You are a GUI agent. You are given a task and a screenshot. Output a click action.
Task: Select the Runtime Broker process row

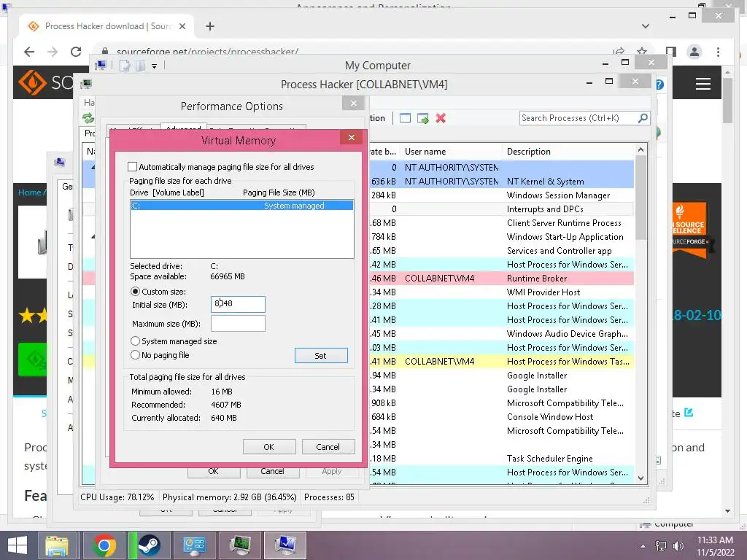click(x=501, y=279)
